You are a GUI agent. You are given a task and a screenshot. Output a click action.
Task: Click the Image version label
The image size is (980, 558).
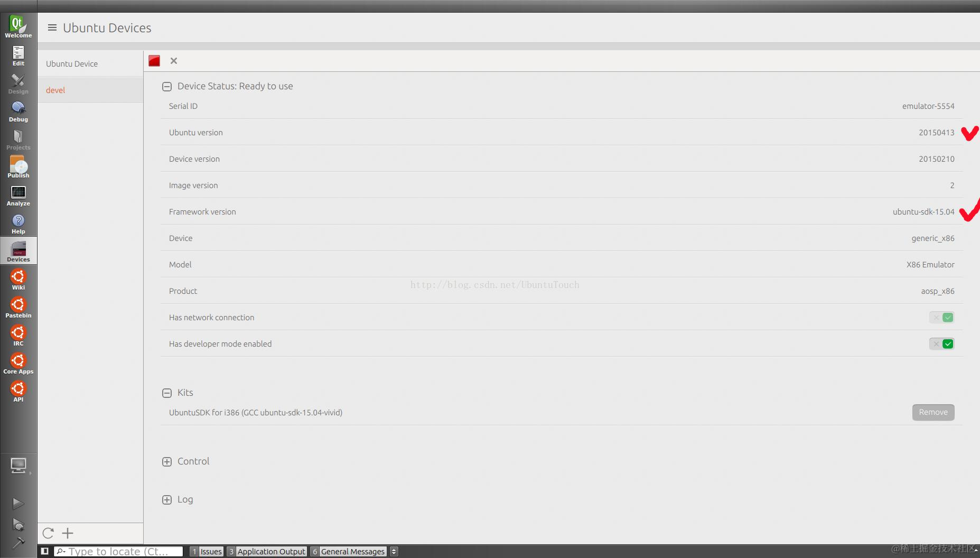(x=193, y=185)
